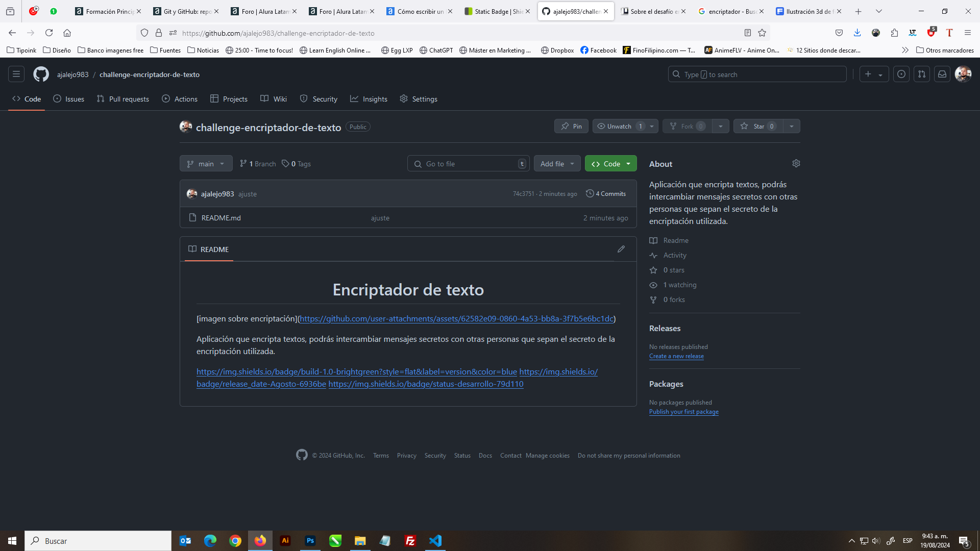Click the Insights navigation icon
980x551 pixels.
[354, 99]
